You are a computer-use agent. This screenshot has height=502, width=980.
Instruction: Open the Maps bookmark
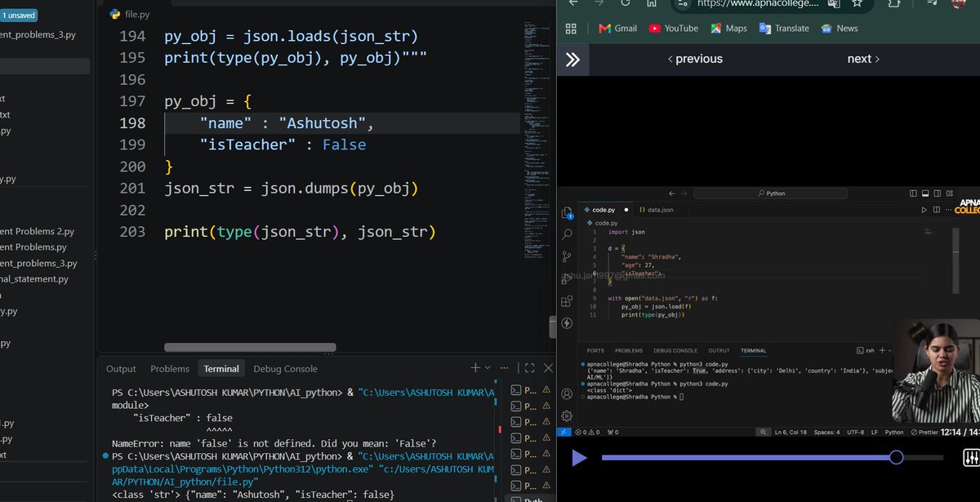coord(728,28)
